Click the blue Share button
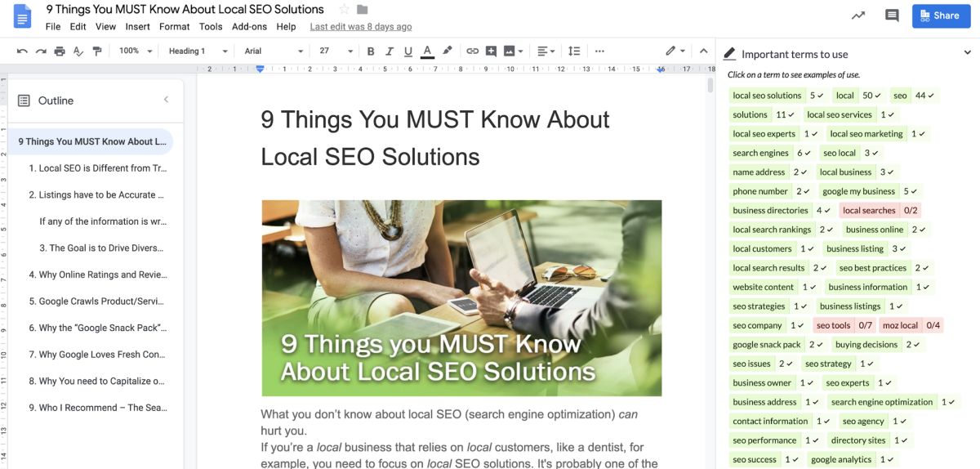 pos(939,16)
